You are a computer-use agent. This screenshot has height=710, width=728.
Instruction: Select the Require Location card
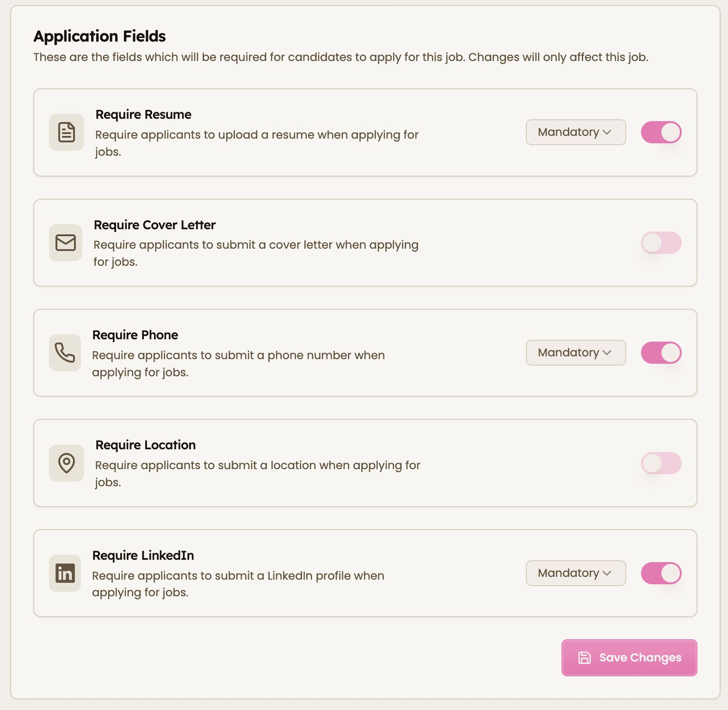click(365, 463)
